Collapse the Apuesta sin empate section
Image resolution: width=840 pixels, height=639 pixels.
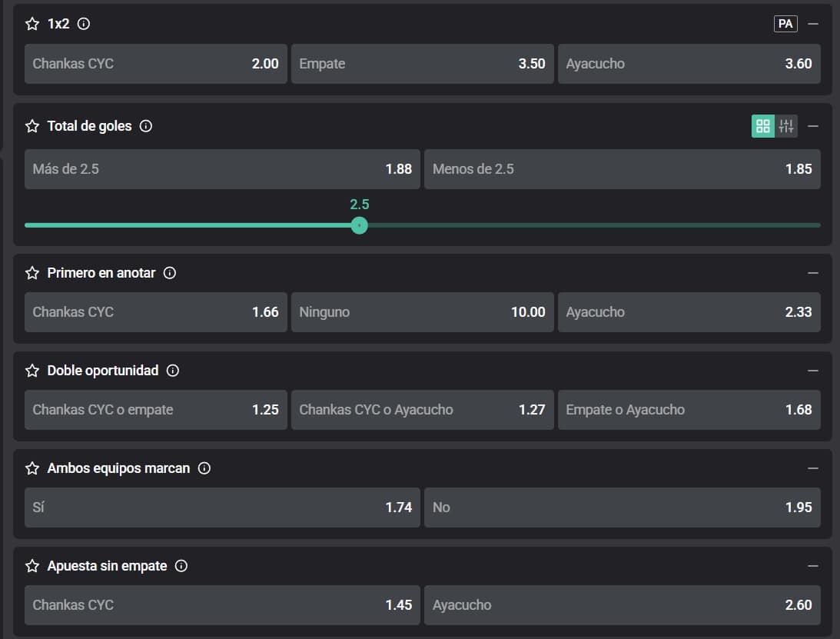813,566
